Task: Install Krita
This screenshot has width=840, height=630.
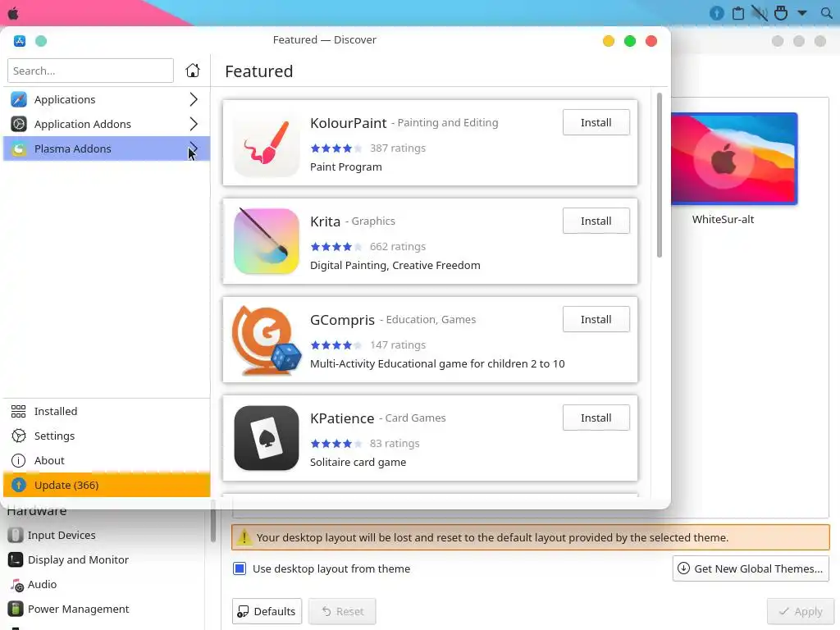Action: tap(596, 221)
